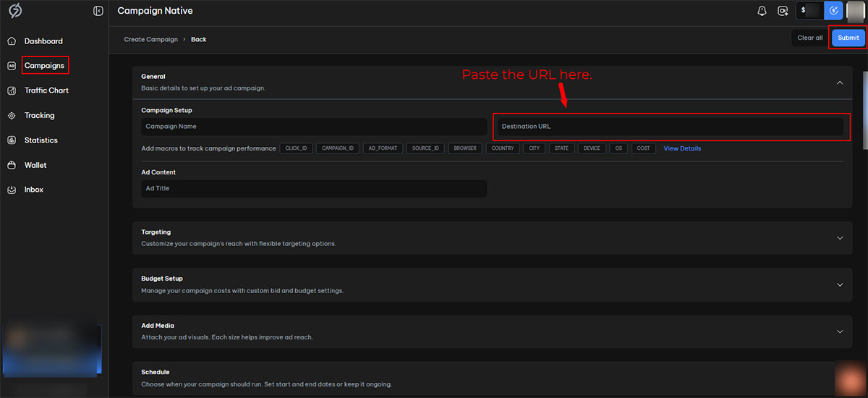Insert the CITY macro

point(535,148)
